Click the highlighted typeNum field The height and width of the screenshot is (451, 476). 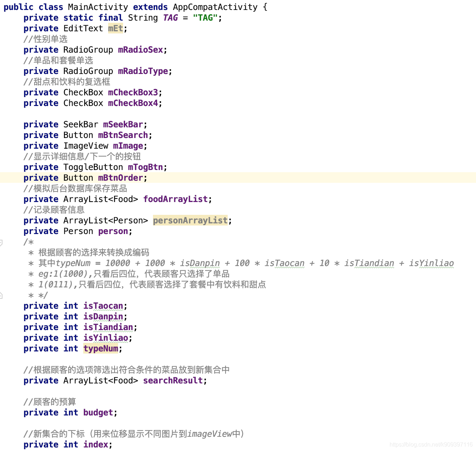101,349
